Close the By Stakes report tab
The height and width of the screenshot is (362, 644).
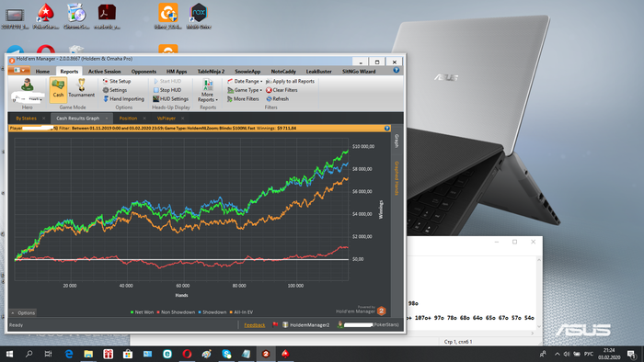43,119
